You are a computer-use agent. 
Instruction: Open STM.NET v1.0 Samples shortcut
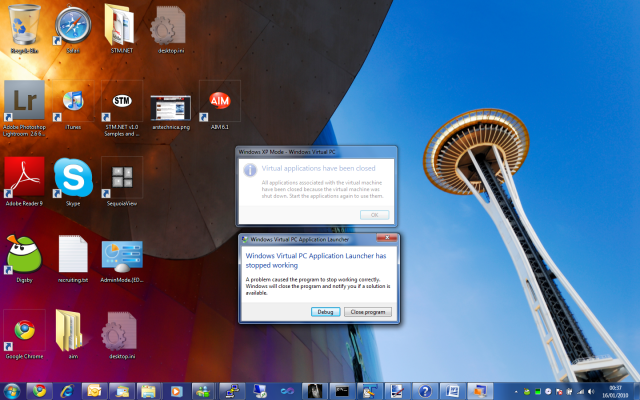pos(121,108)
